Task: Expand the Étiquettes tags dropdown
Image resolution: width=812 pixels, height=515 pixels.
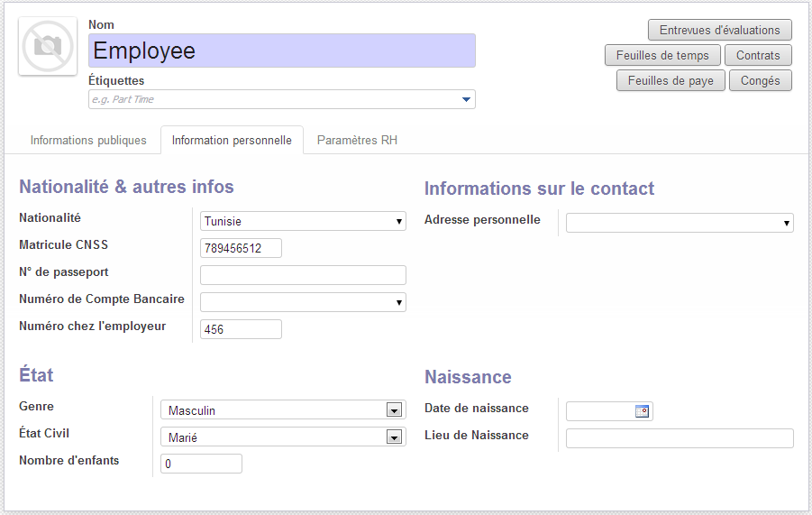Action: (x=466, y=99)
